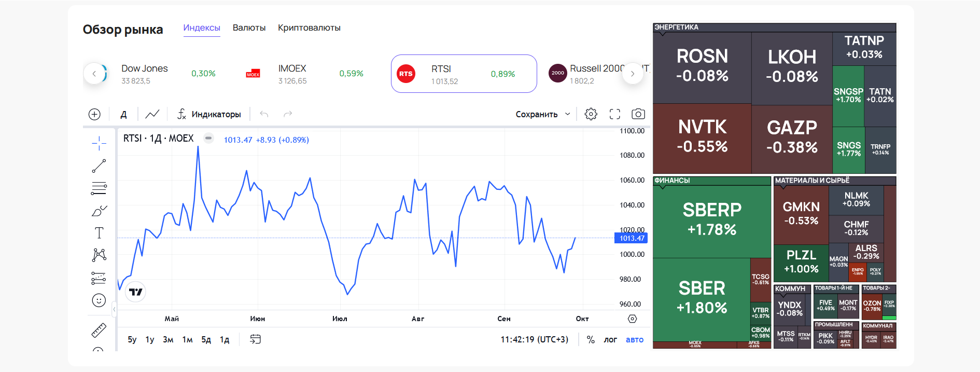Toggle auto scale 'авто'
This screenshot has width=980, height=372.
pos(635,339)
